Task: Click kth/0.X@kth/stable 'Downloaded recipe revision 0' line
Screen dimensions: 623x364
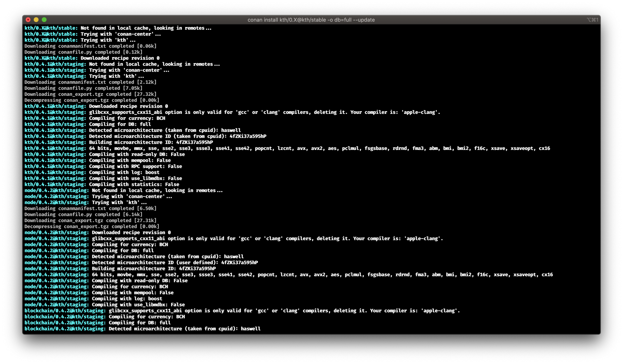Action: (92, 58)
